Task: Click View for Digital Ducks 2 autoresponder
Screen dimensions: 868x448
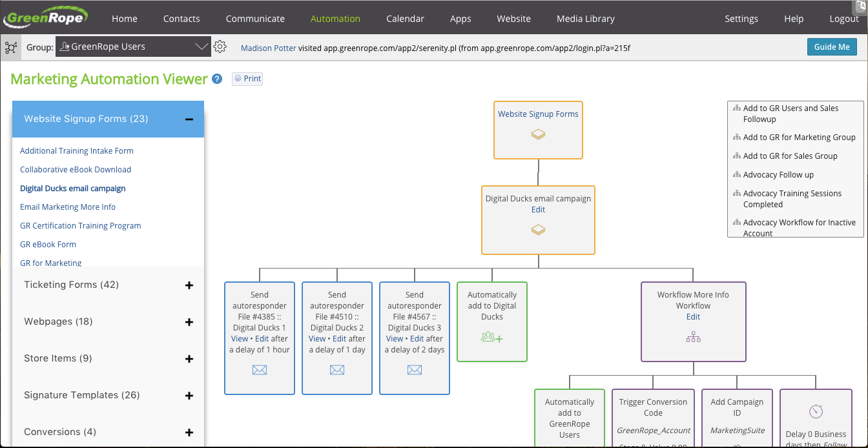Action: pyautogui.click(x=317, y=339)
